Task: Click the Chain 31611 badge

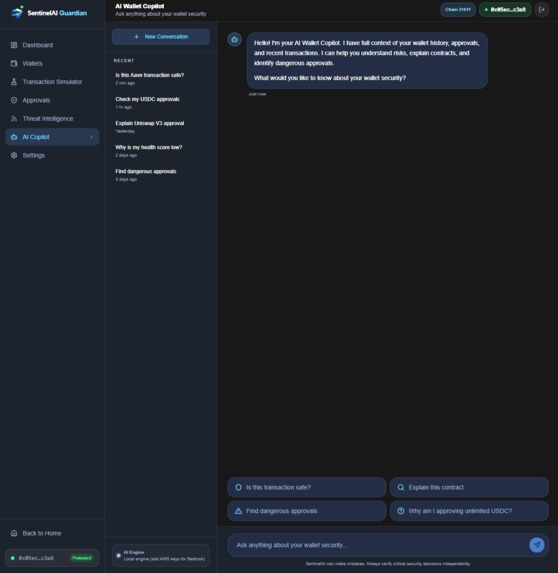Action: point(458,10)
